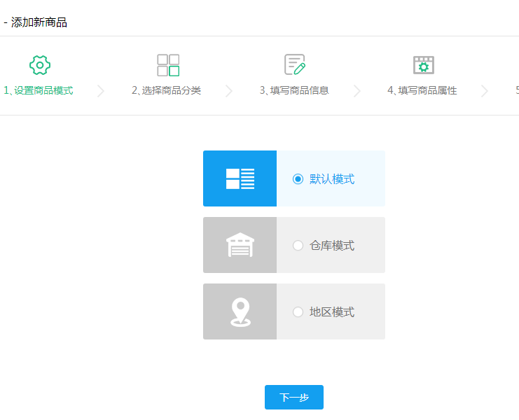Click the chevron arrow after 填写商品信息
This screenshot has width=519, height=420.
357,91
